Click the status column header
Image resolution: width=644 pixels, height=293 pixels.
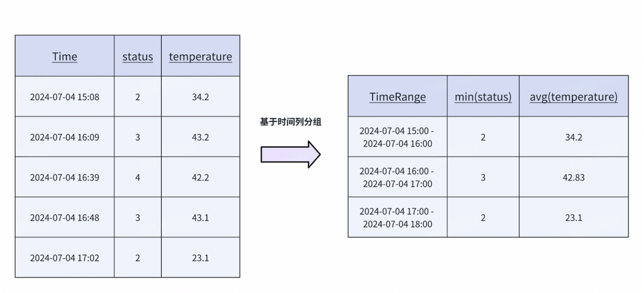click(138, 56)
